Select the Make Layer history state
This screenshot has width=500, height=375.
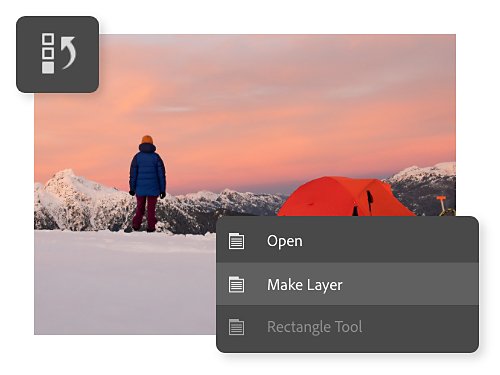(347, 284)
